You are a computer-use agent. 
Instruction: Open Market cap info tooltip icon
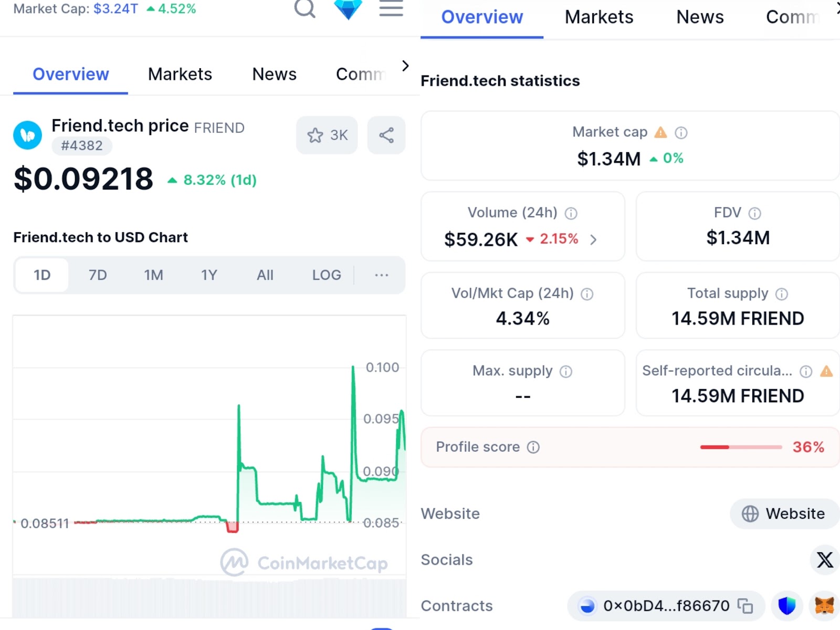tap(681, 133)
